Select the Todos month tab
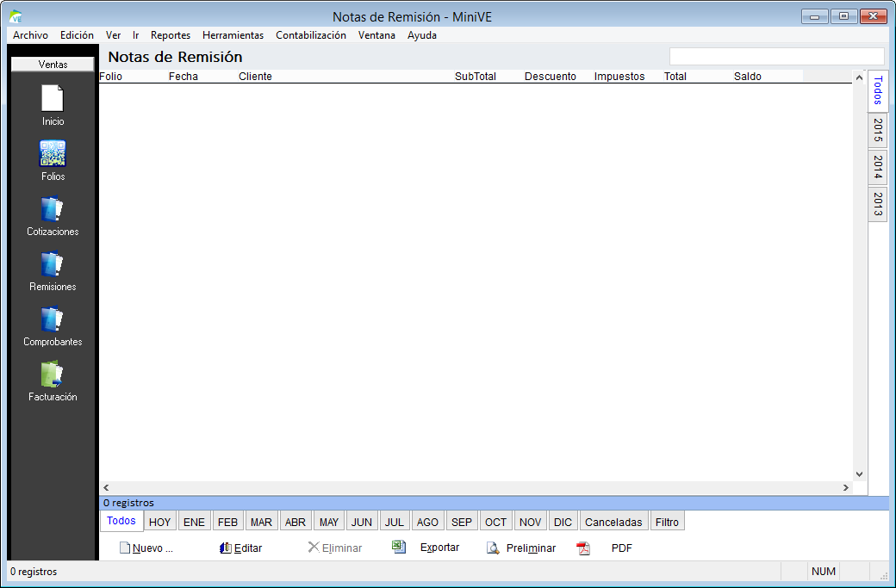Image resolution: width=896 pixels, height=588 pixels. (121, 521)
